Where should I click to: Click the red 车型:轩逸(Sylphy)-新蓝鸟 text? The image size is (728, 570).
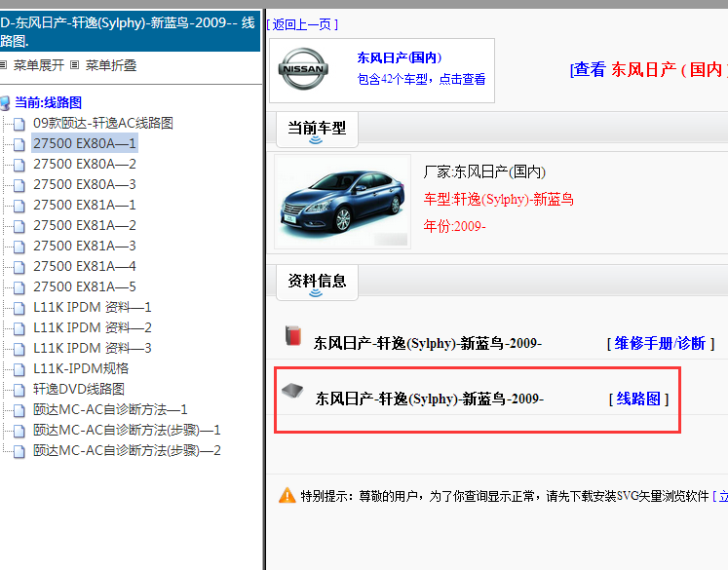(x=499, y=200)
